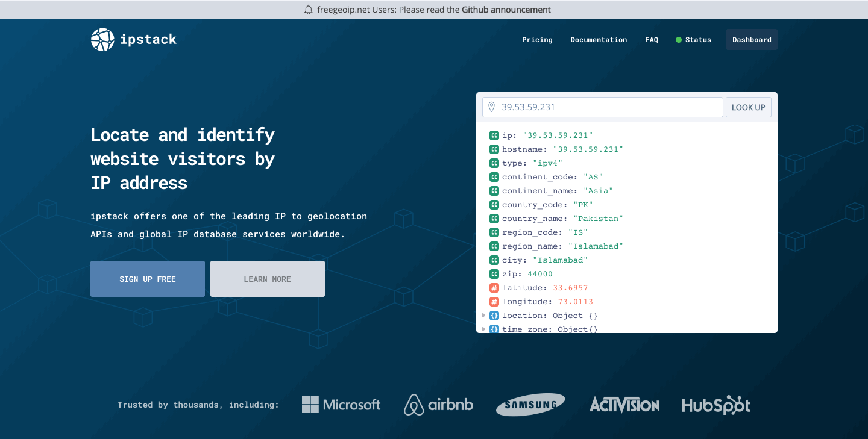Click the string icon beside country_code row
The image size is (868, 439).
(494, 205)
